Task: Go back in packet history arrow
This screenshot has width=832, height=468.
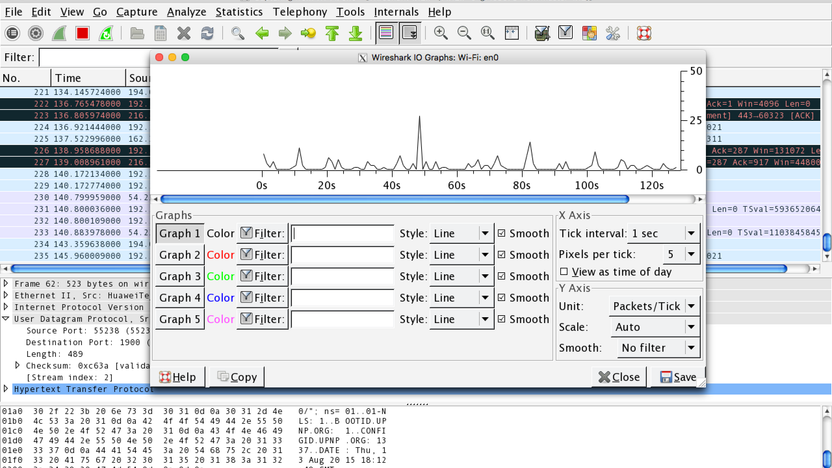Action: 262,33
